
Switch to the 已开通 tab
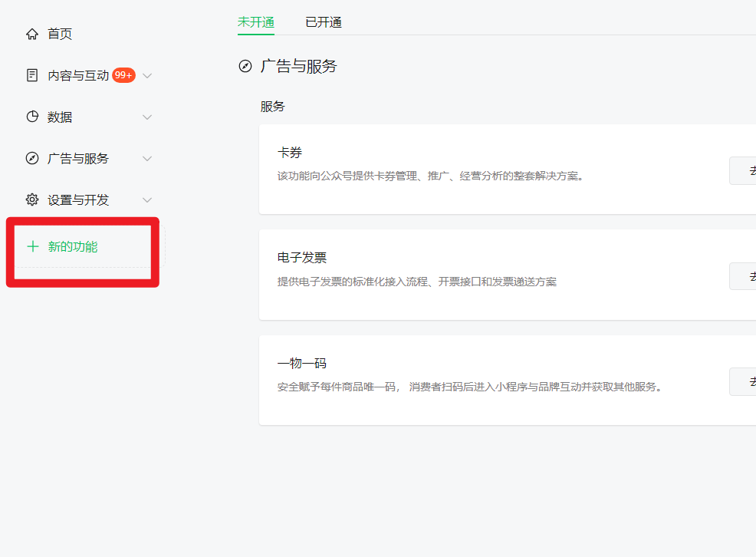point(324,22)
